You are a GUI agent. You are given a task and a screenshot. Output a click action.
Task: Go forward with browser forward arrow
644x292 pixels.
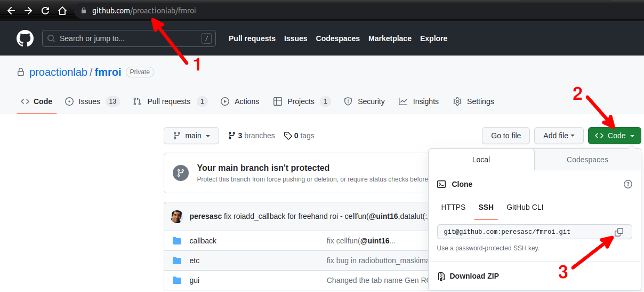[x=28, y=11]
